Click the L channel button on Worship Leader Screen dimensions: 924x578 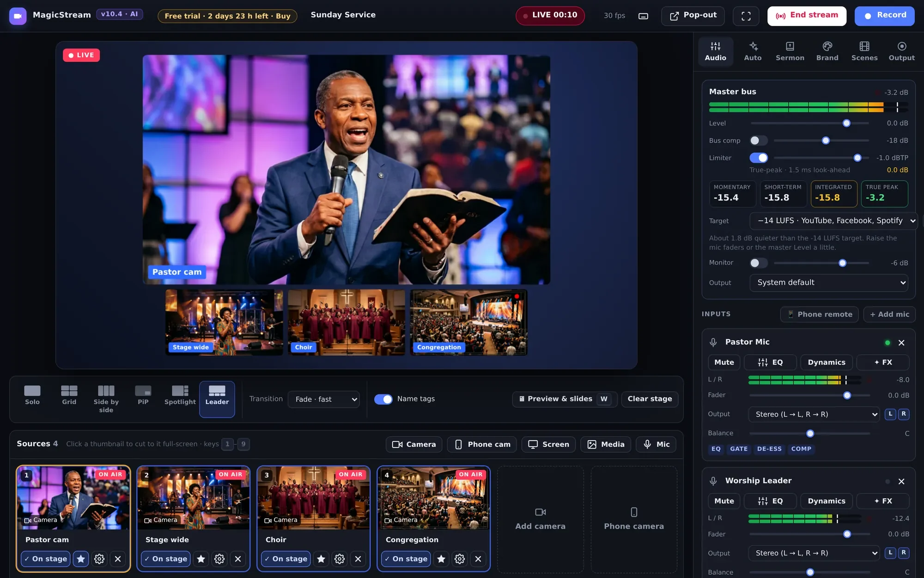click(890, 553)
